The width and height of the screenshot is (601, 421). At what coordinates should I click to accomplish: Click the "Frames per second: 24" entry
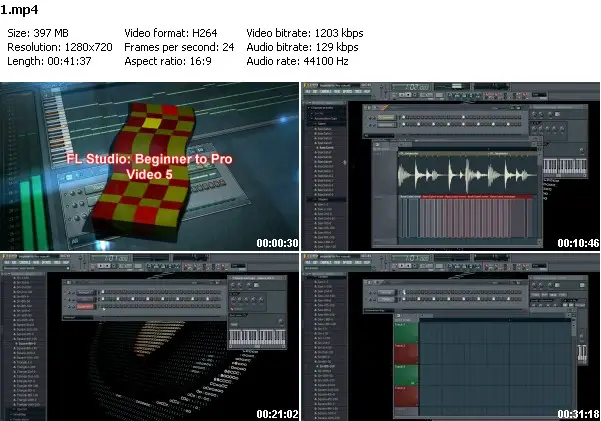tap(179, 47)
